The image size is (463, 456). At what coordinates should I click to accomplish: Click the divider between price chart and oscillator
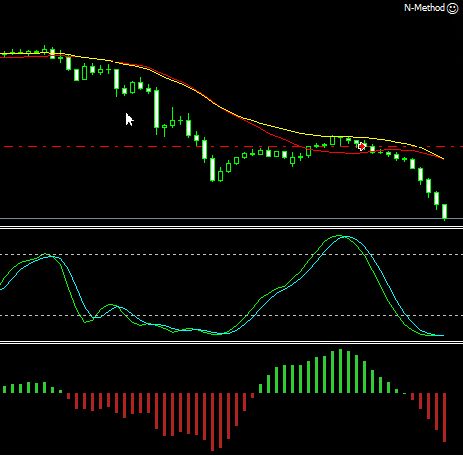click(231, 227)
